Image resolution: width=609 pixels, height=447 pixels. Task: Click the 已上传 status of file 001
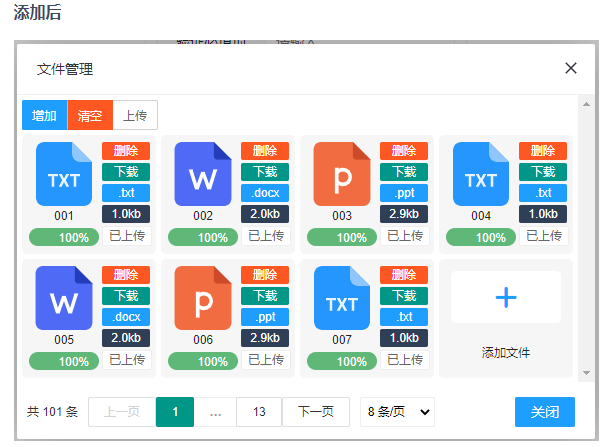[x=127, y=236]
